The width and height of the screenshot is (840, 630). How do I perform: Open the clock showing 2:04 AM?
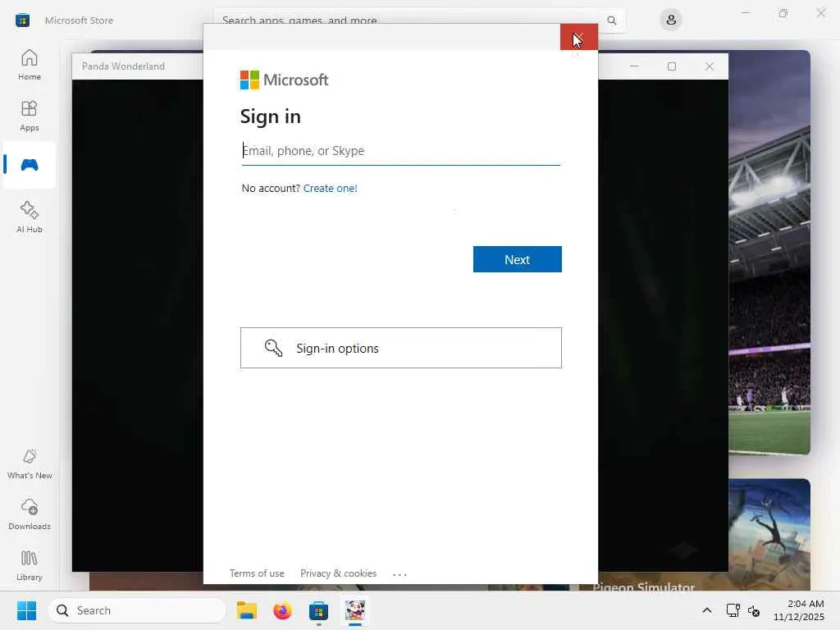798,610
